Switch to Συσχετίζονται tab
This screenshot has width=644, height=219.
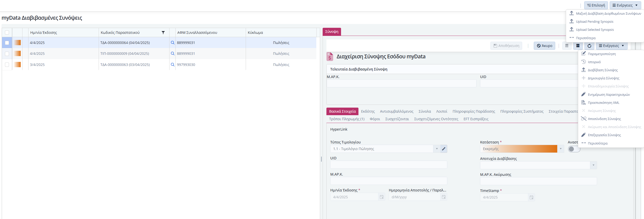click(x=397, y=119)
